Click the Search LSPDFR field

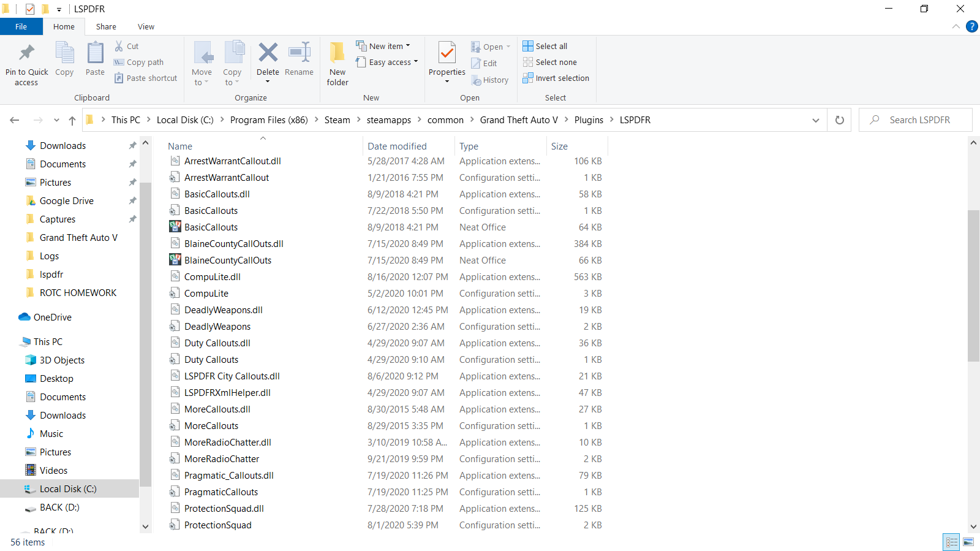(x=919, y=120)
